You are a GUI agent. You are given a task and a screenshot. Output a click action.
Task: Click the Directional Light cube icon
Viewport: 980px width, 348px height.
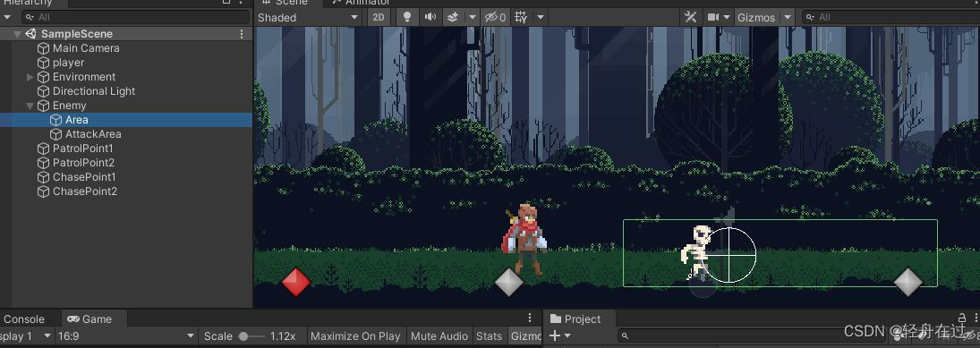[x=43, y=91]
